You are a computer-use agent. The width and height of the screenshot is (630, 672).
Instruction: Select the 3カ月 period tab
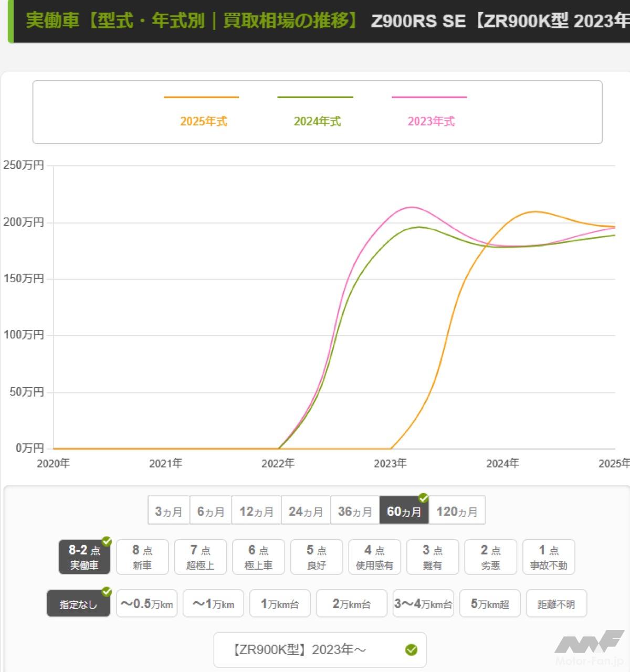point(169,511)
